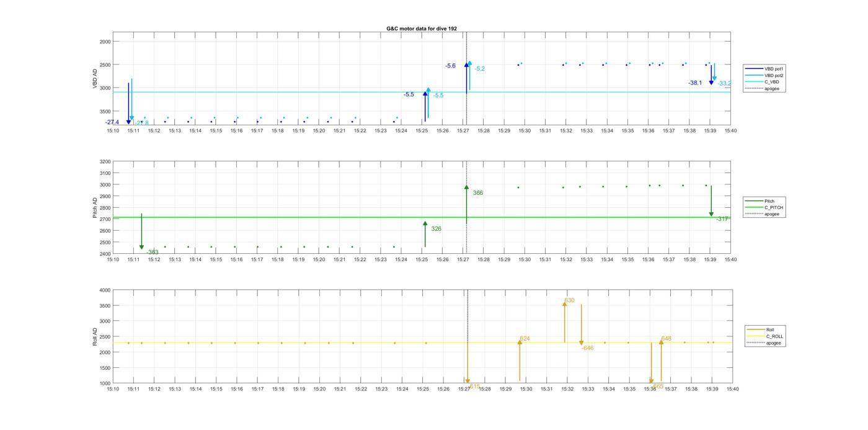The image size is (868, 430).
Task: Click the pitch down-arrow labeled -363
Action: (x=141, y=231)
